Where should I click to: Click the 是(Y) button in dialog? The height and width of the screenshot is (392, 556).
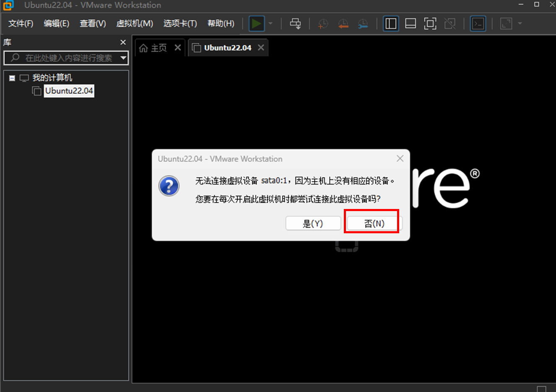[313, 223]
